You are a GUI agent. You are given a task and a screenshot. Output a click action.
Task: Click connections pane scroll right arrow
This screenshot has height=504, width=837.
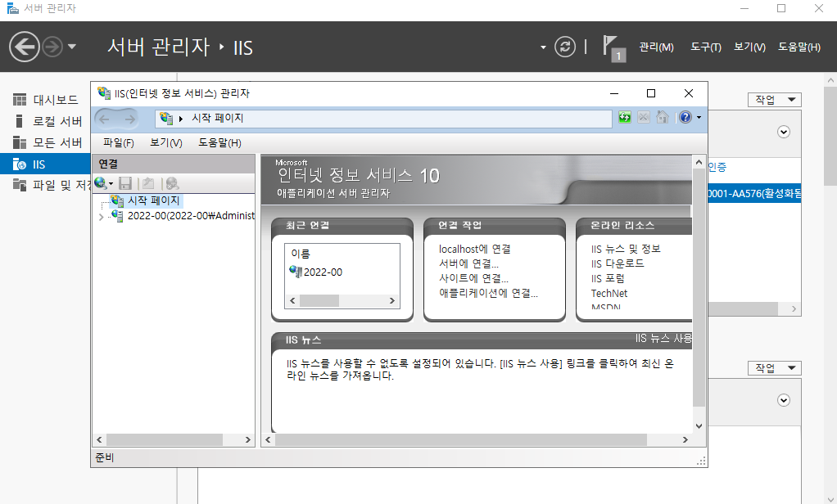247,440
